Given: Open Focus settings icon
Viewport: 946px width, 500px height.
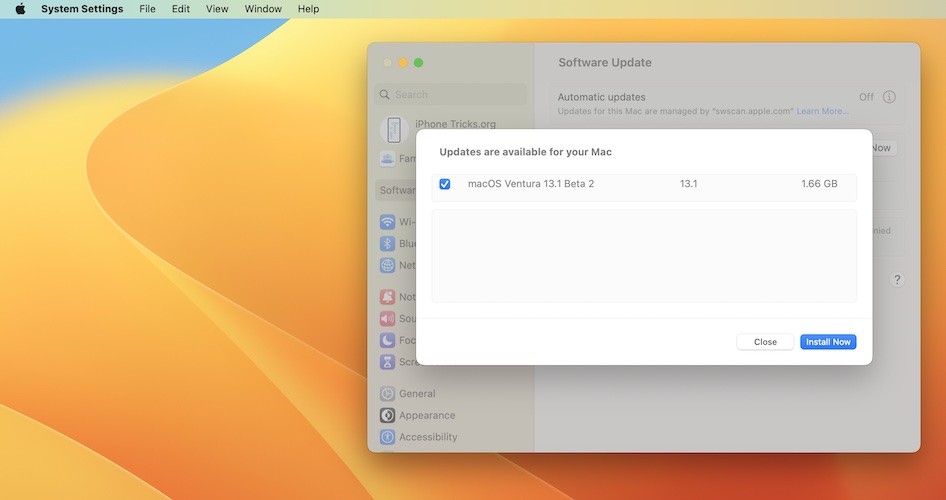Looking at the screenshot, I should click(387, 340).
